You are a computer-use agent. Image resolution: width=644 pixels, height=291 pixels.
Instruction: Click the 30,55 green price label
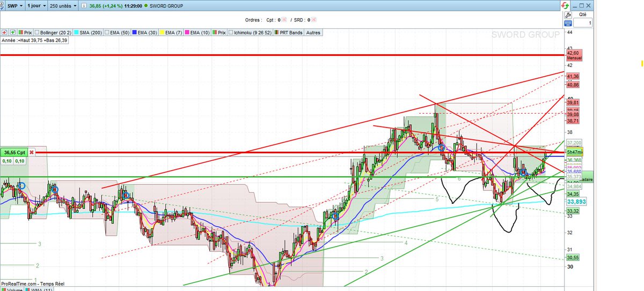click(573, 258)
